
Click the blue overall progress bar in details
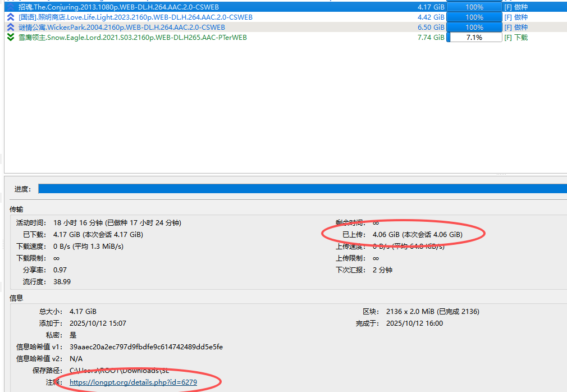pos(302,189)
